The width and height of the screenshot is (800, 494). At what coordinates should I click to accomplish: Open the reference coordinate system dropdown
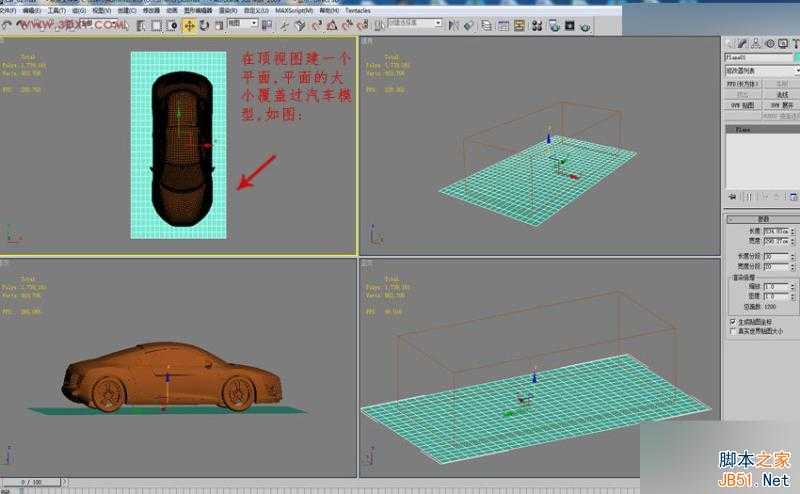click(243, 23)
